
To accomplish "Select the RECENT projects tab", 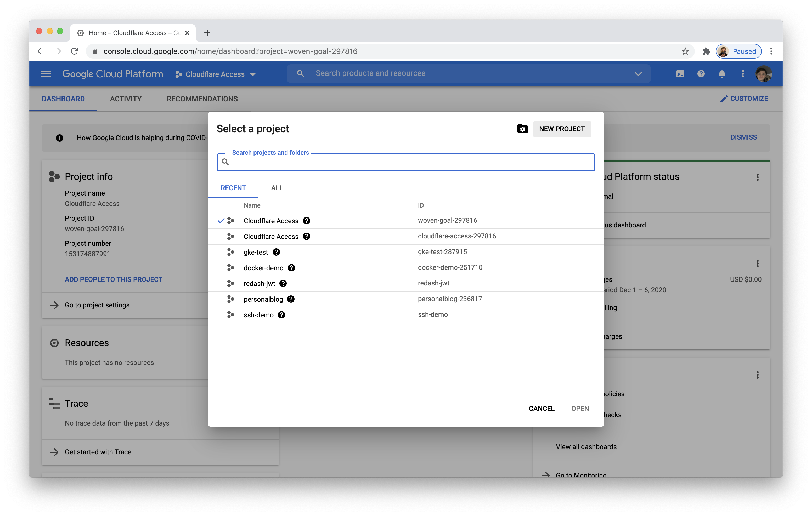I will [x=233, y=188].
